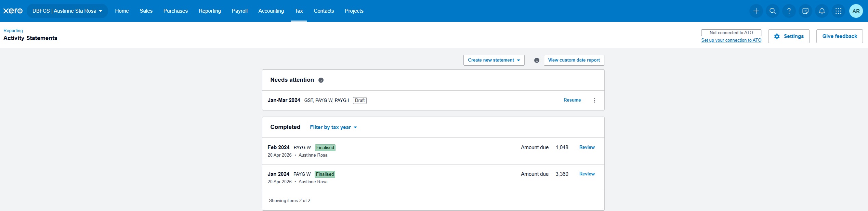Open the help question mark icon
This screenshot has height=211, width=868.
coord(789,11)
